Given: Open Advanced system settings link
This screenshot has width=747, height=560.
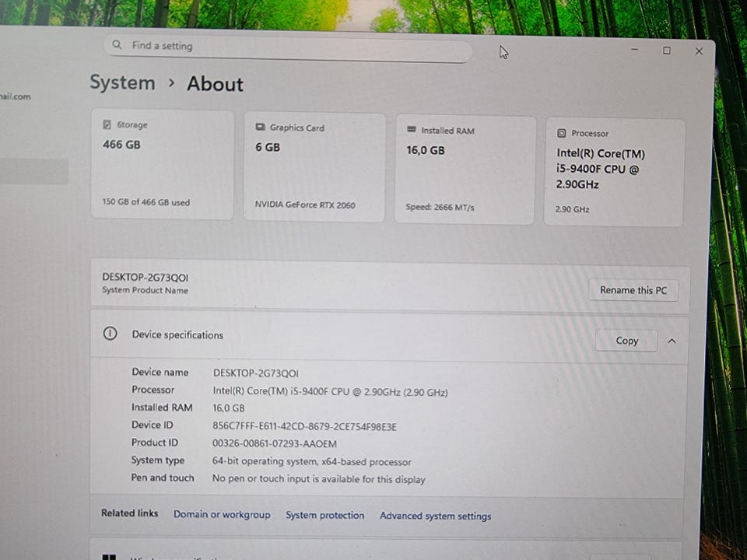Looking at the screenshot, I should pyautogui.click(x=435, y=516).
